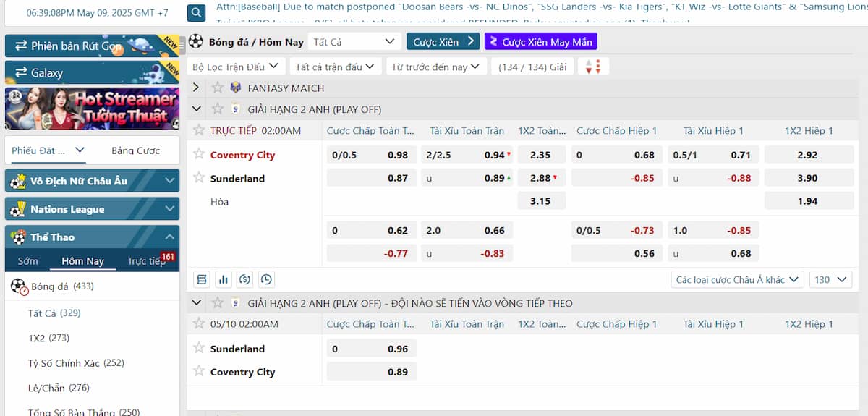
Task: Collapse the first GIẢI HẠNG 2 ANH (PLAY OFF) league
Action: [195, 109]
